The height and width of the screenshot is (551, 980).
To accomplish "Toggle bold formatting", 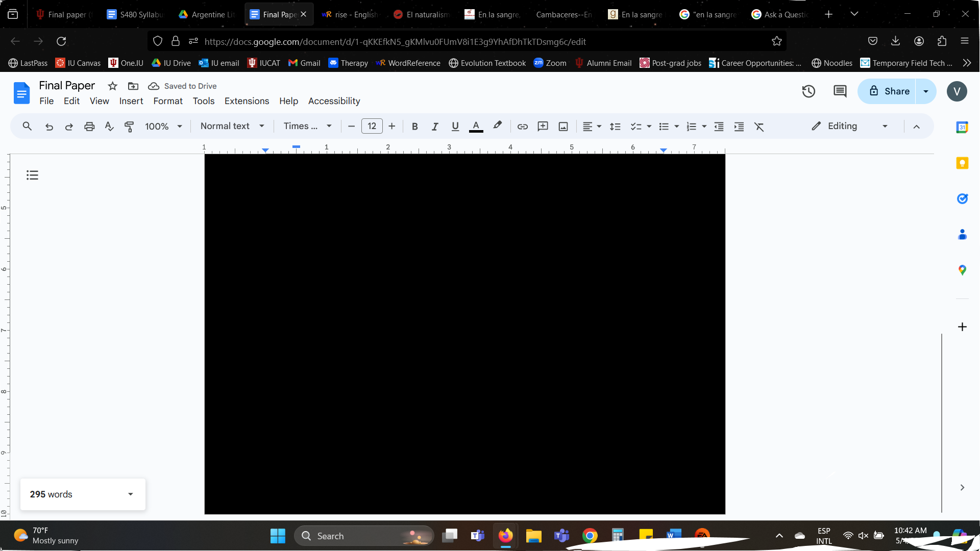I will click(x=414, y=127).
